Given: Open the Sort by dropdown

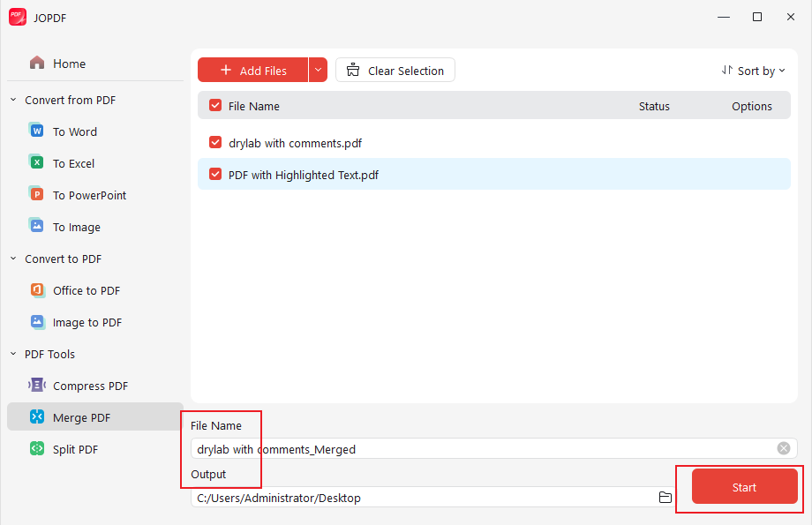Looking at the screenshot, I should (x=753, y=70).
